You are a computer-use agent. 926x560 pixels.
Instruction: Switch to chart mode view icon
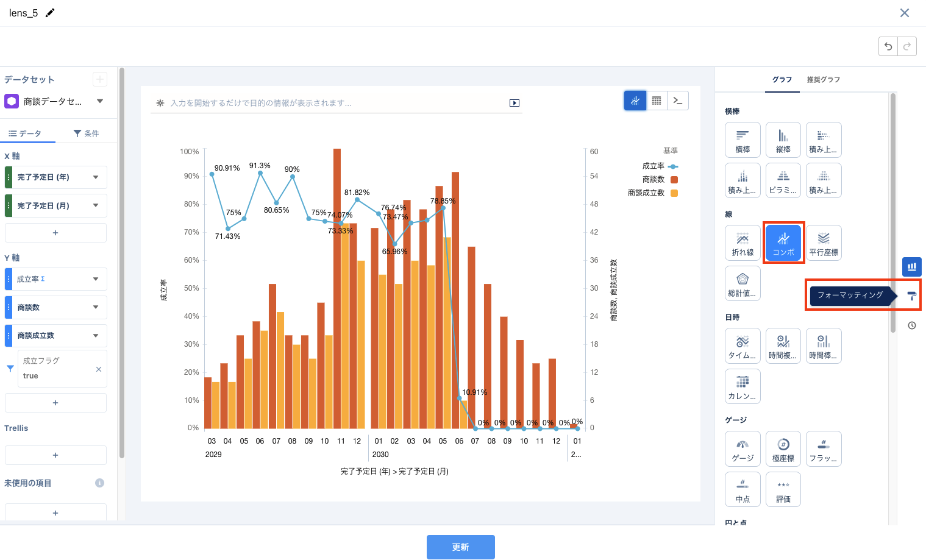[x=635, y=101]
